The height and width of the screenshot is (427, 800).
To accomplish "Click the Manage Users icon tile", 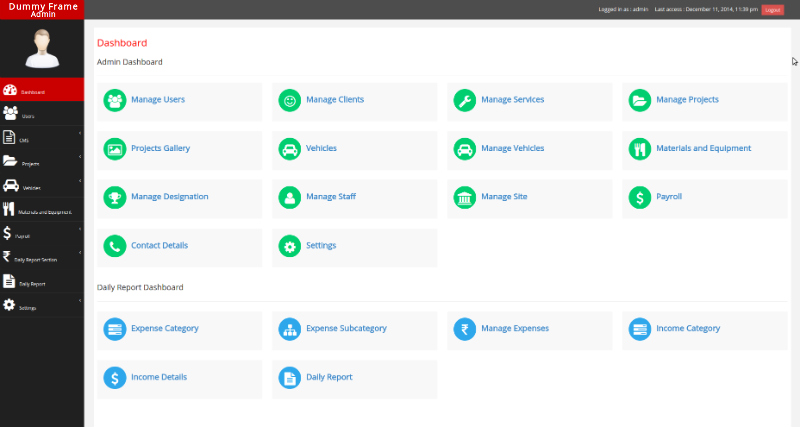I will [x=115, y=100].
